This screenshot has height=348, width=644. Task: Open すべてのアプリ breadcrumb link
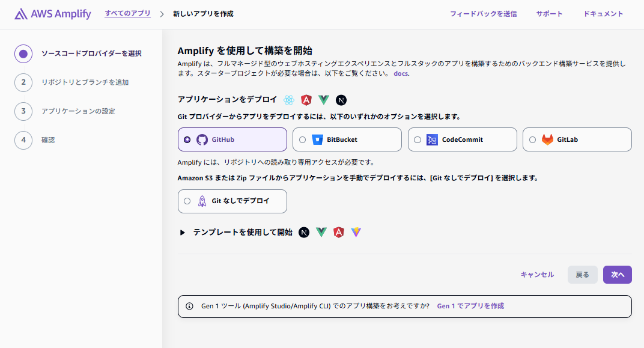click(128, 14)
